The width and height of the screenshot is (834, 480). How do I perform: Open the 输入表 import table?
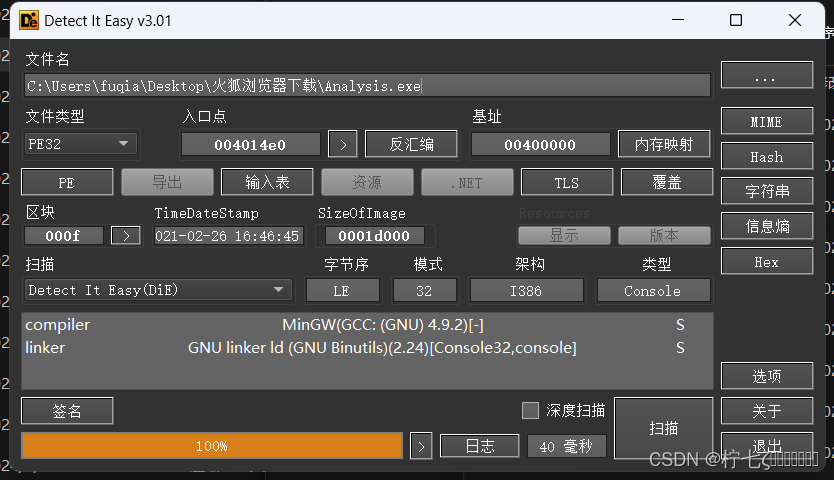point(267,182)
